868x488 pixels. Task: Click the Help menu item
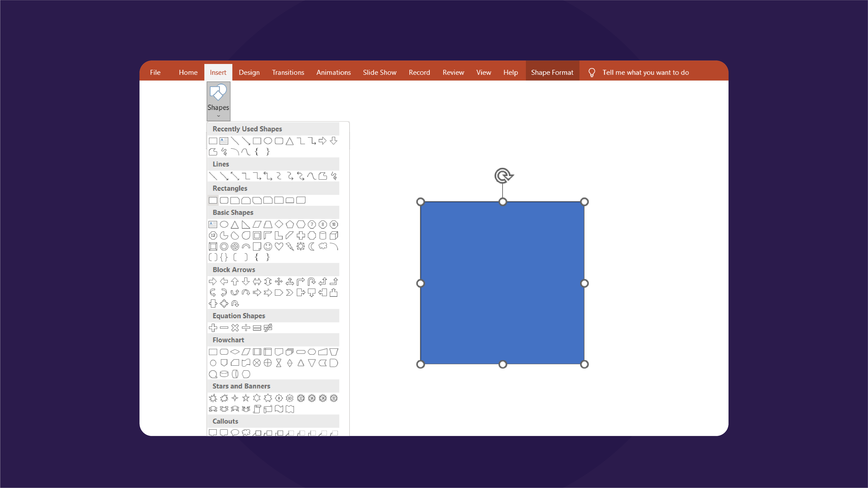pos(510,72)
